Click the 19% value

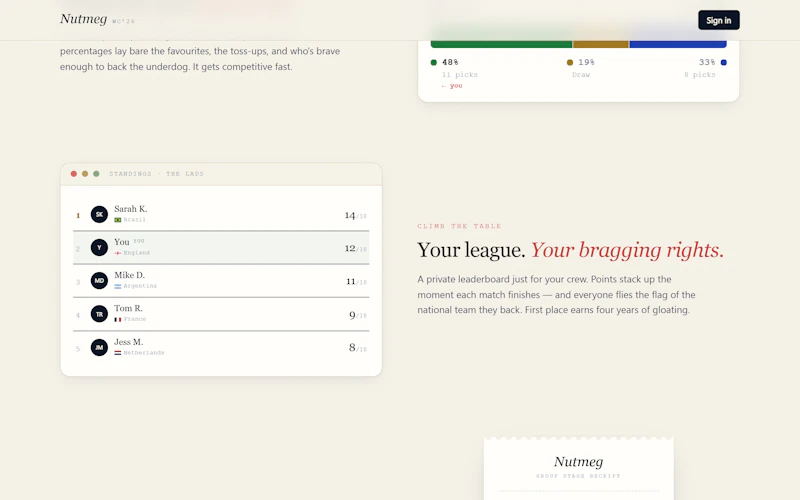coord(586,62)
